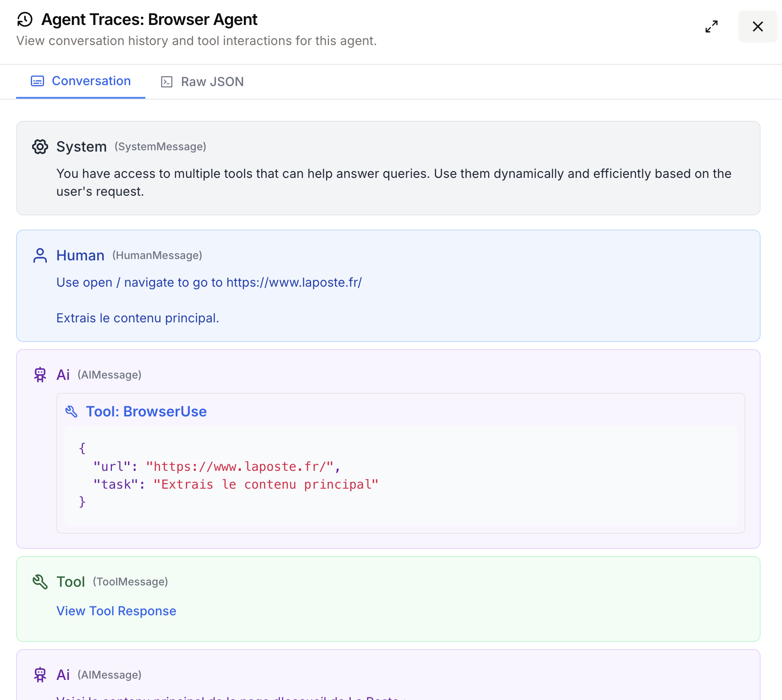Click the wrench icon on the ToolMessage card
Screen dimensions: 782x700
pos(40,581)
